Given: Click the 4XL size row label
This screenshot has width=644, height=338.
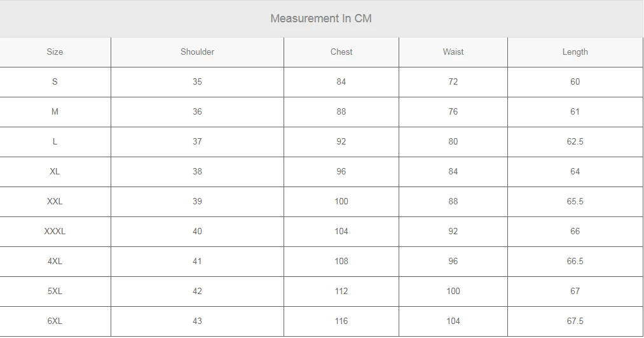Looking at the screenshot, I should tap(55, 261).
